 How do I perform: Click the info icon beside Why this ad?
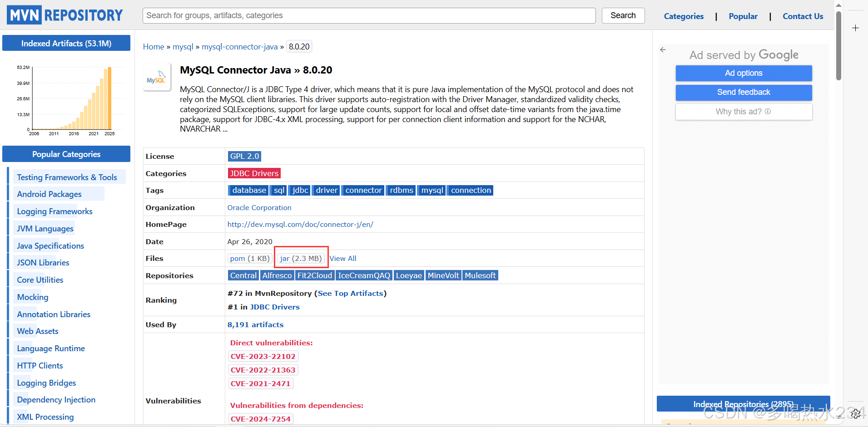[768, 111]
